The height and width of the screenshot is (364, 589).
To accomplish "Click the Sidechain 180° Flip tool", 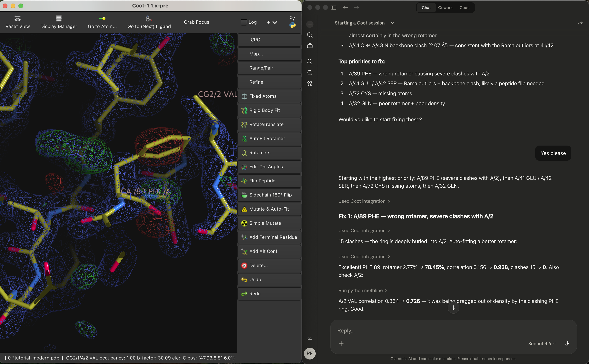I will coord(270,195).
